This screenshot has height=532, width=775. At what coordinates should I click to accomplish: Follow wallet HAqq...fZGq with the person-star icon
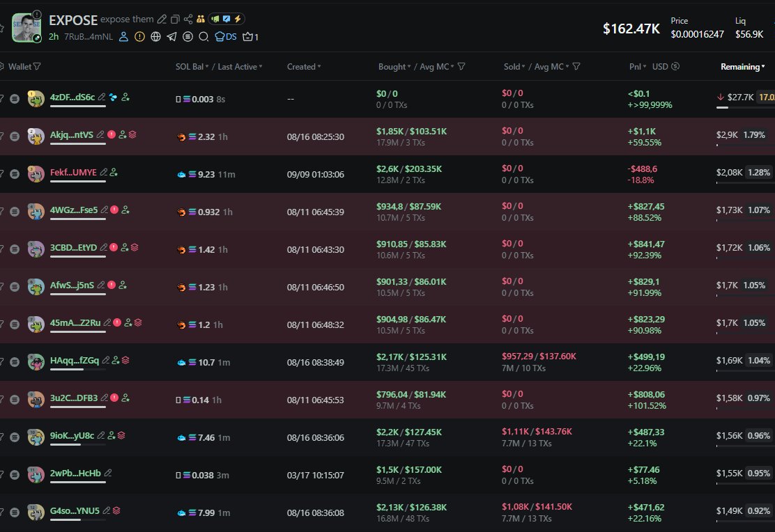tap(116, 360)
